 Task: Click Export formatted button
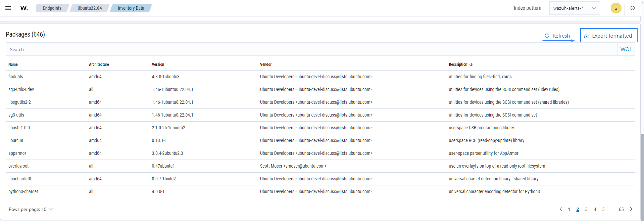608,36
